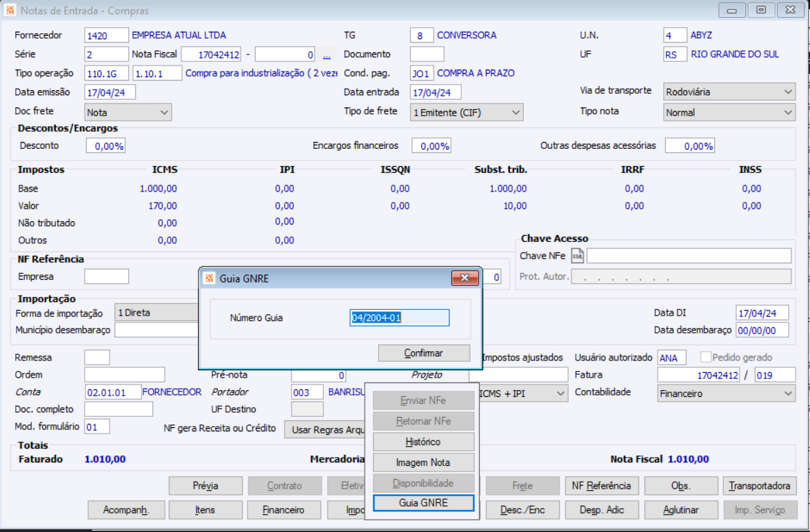Screen dimensions: 810x532
Task: Click the Chave NFe text field
Action: pyautogui.click(x=689, y=256)
